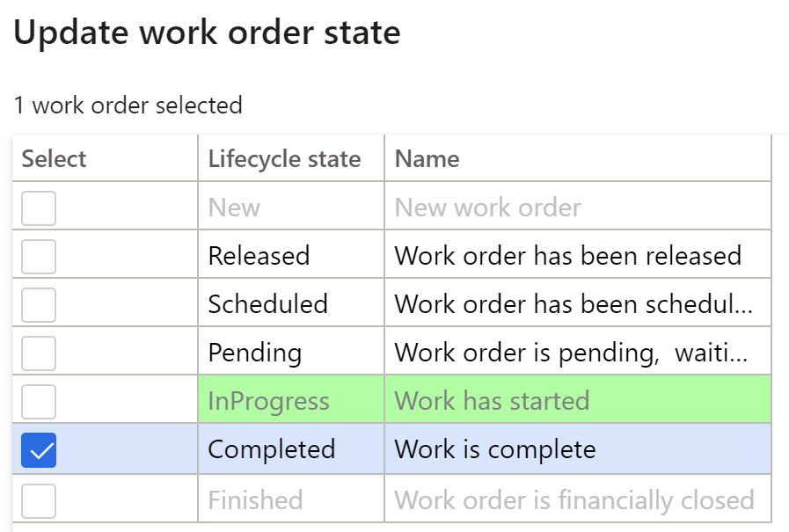This screenshot has height=532, width=789.
Task: Click the 'Work has started' name cell
Action: 578,401
